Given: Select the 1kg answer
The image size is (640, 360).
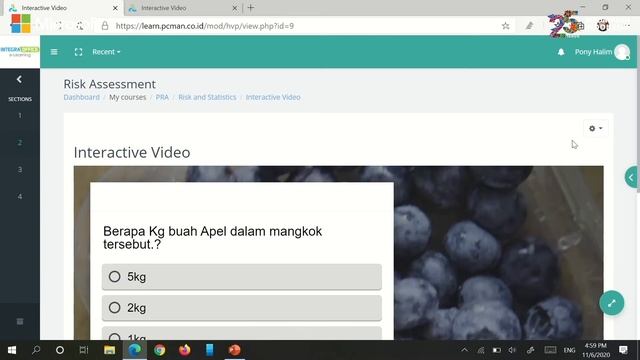Looking at the screenshot, I should (242, 333).
